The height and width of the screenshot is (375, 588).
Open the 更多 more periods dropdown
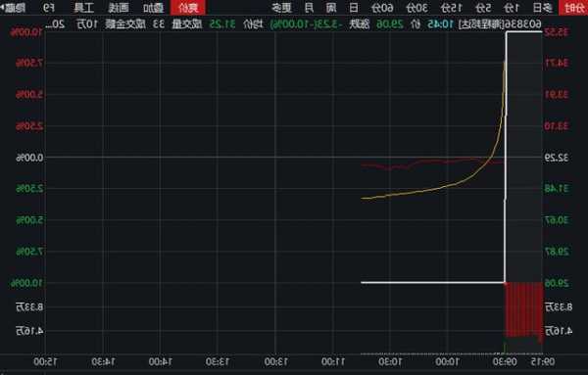pyautogui.click(x=281, y=8)
